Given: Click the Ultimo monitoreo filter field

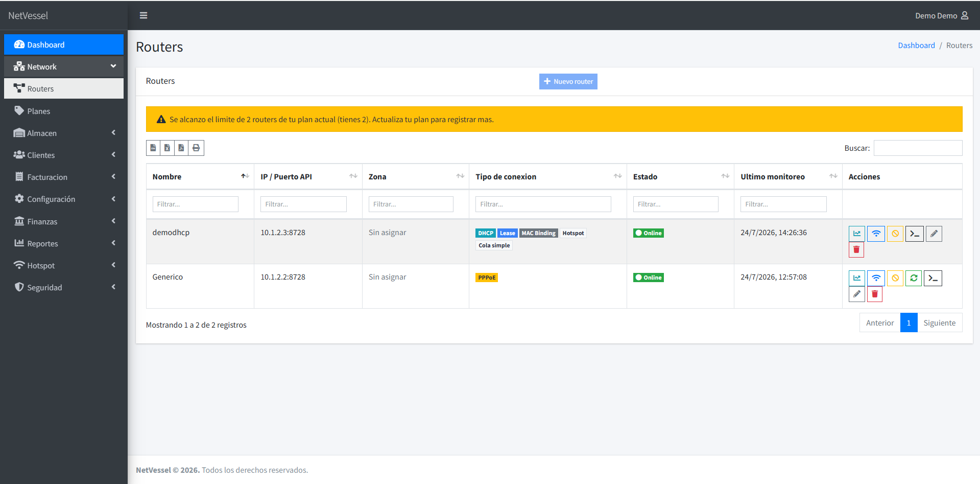Looking at the screenshot, I should pos(783,204).
